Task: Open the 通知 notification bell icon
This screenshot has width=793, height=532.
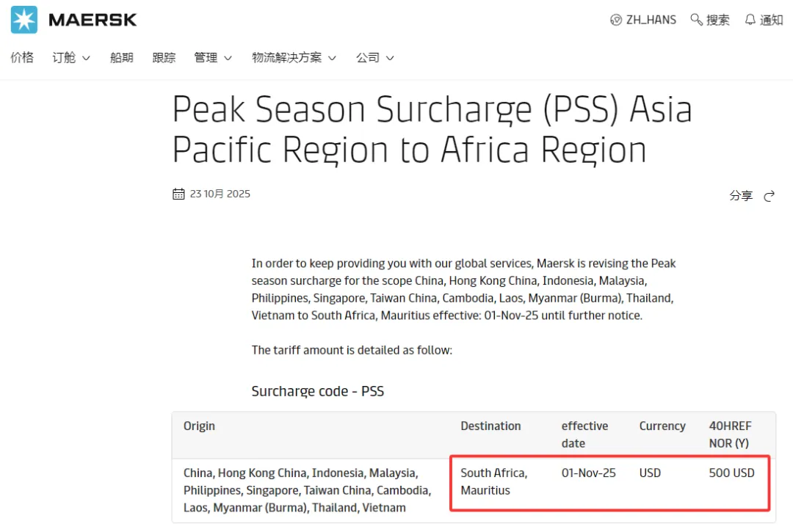Action: coord(751,20)
